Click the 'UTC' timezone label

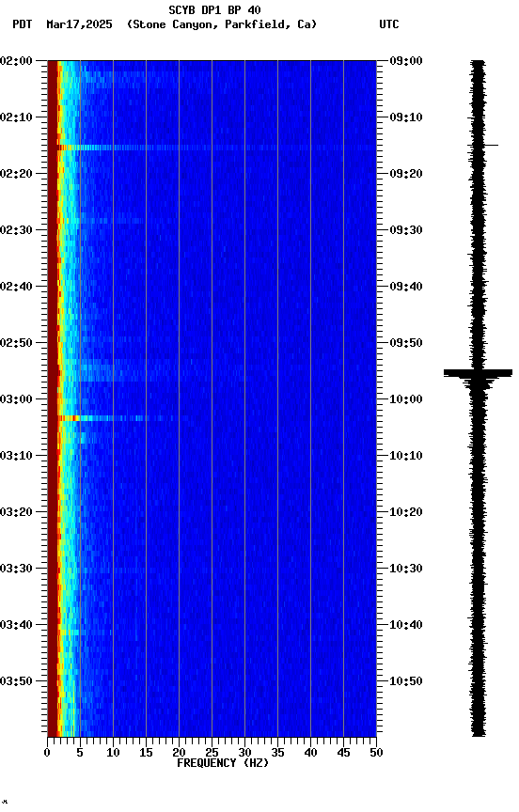[389, 24]
